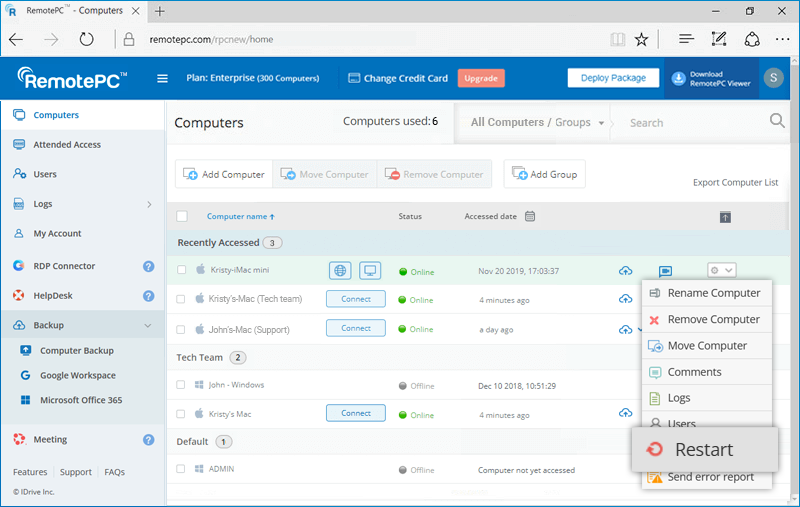
Task: Click the desktop viewer icon for Kristy-iMac mini
Action: click(x=370, y=270)
